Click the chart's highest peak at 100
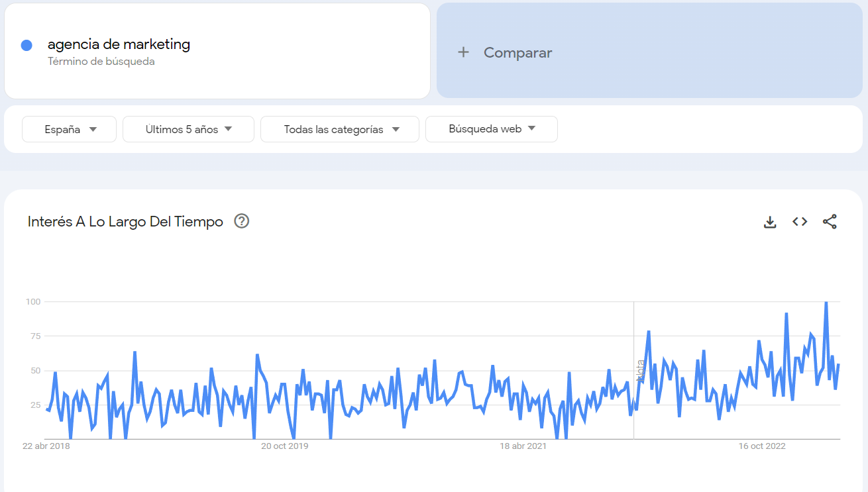 tap(826, 303)
